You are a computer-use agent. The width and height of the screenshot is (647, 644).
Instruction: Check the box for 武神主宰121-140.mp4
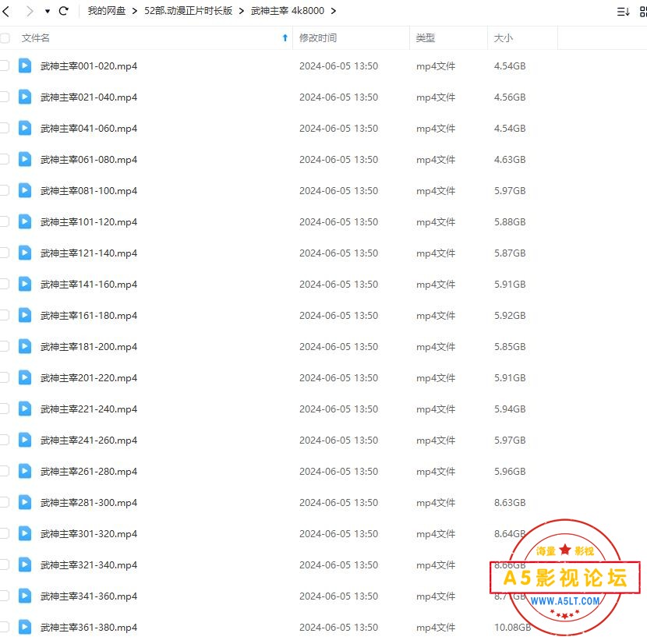point(5,253)
